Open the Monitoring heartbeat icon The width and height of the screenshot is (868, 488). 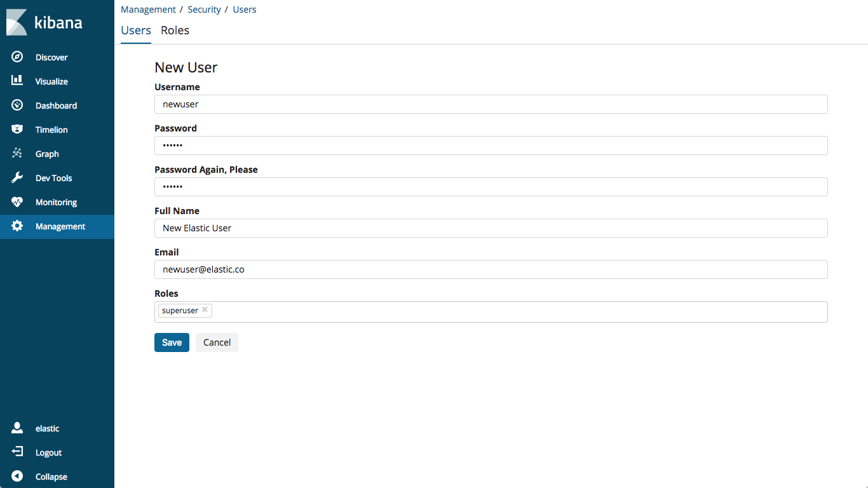(x=17, y=201)
